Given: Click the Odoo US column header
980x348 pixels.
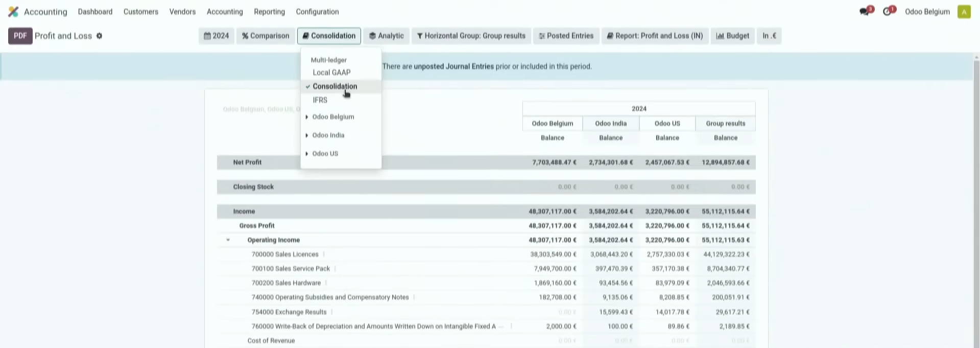Looking at the screenshot, I should [667, 124].
